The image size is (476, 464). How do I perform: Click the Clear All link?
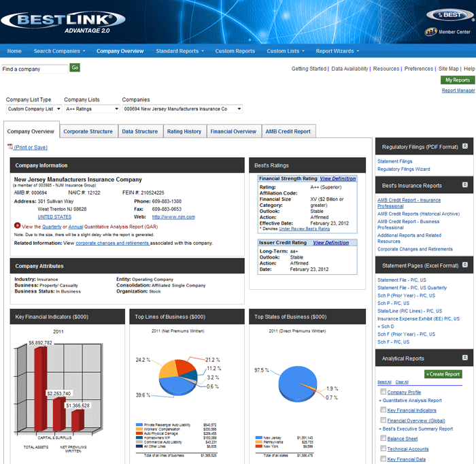(x=402, y=382)
